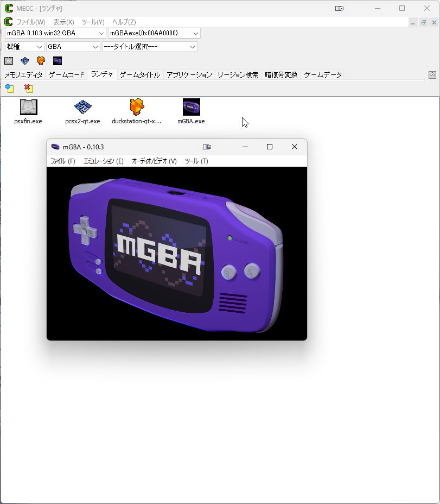Image resolution: width=440 pixels, height=504 pixels.
Task: Open MECC ファイル(W) menu
Action: (31, 22)
